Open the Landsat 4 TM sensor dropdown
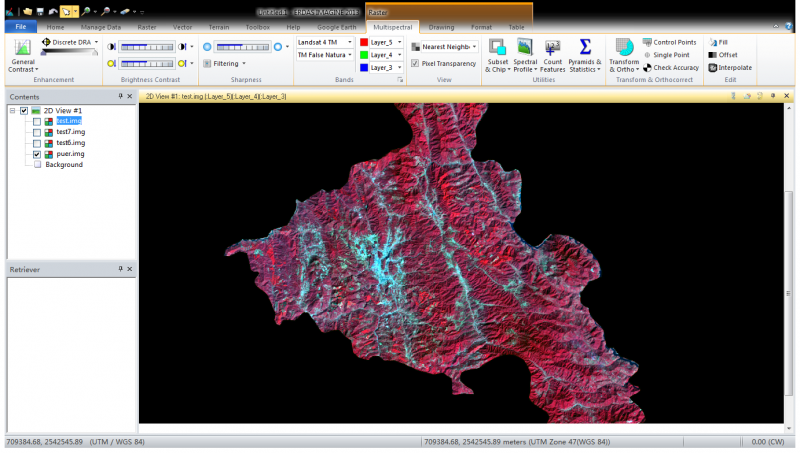Screen dimensions: 800x453 tap(325, 43)
